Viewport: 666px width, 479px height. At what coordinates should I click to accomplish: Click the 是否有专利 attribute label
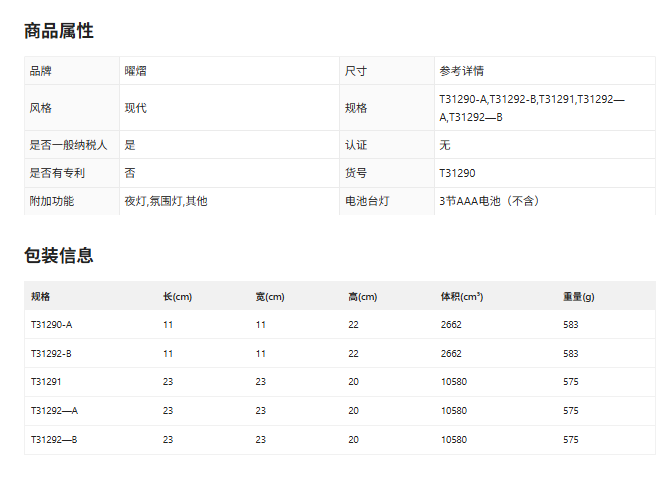[58, 173]
